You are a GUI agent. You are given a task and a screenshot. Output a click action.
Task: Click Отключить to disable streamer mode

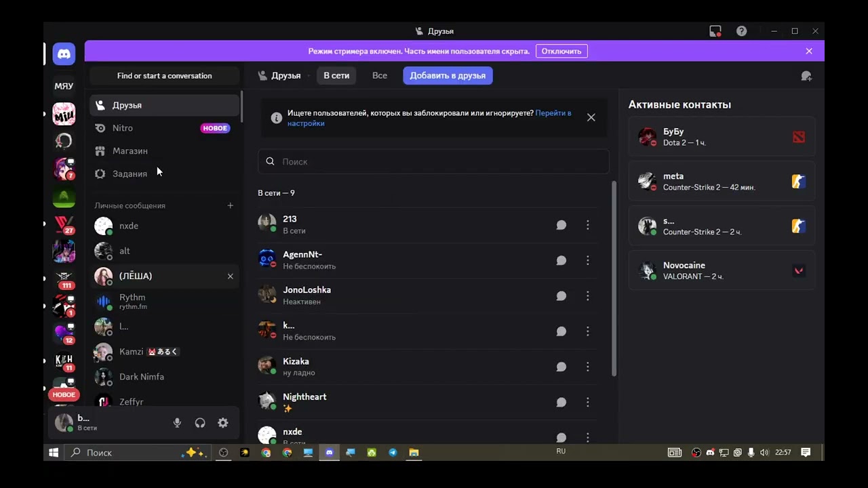(x=561, y=51)
